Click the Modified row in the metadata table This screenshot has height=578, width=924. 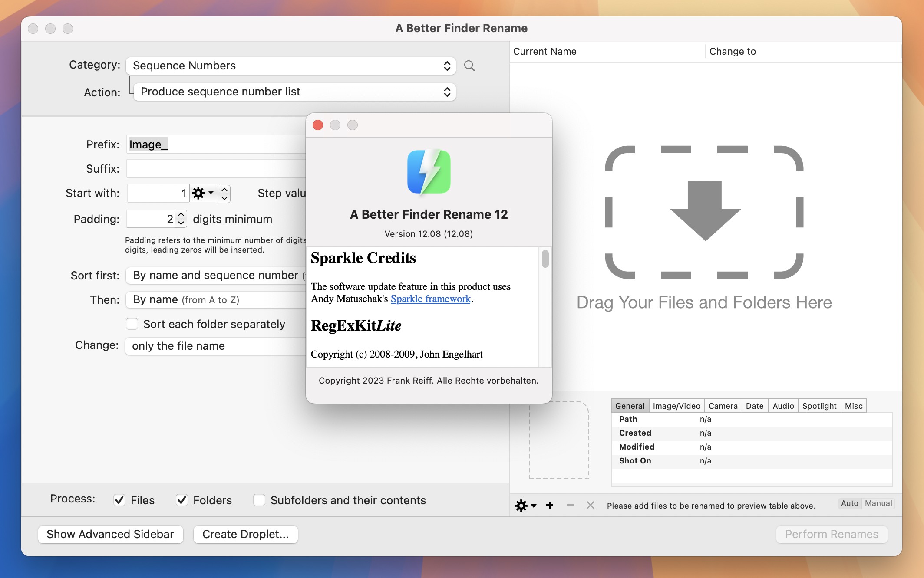pyautogui.click(x=752, y=447)
